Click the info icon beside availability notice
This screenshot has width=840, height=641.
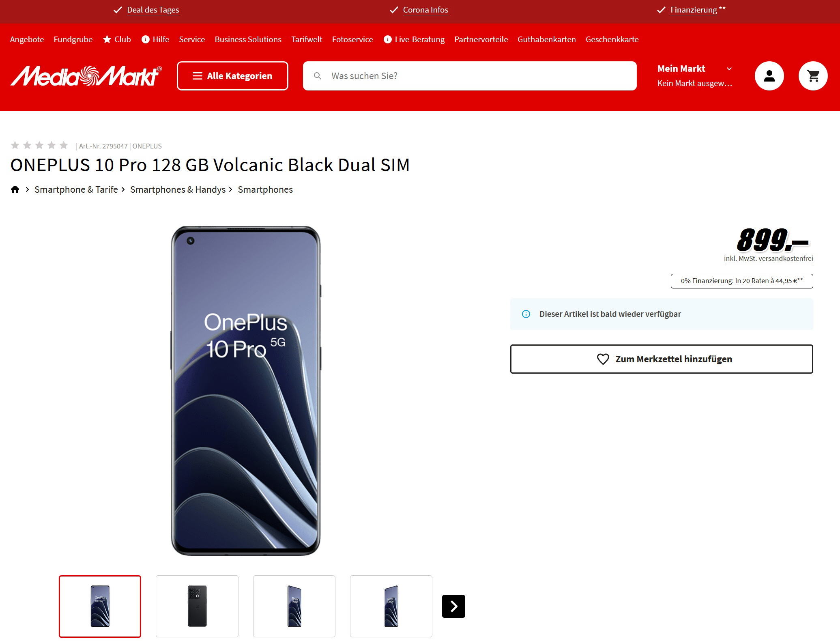tap(526, 314)
